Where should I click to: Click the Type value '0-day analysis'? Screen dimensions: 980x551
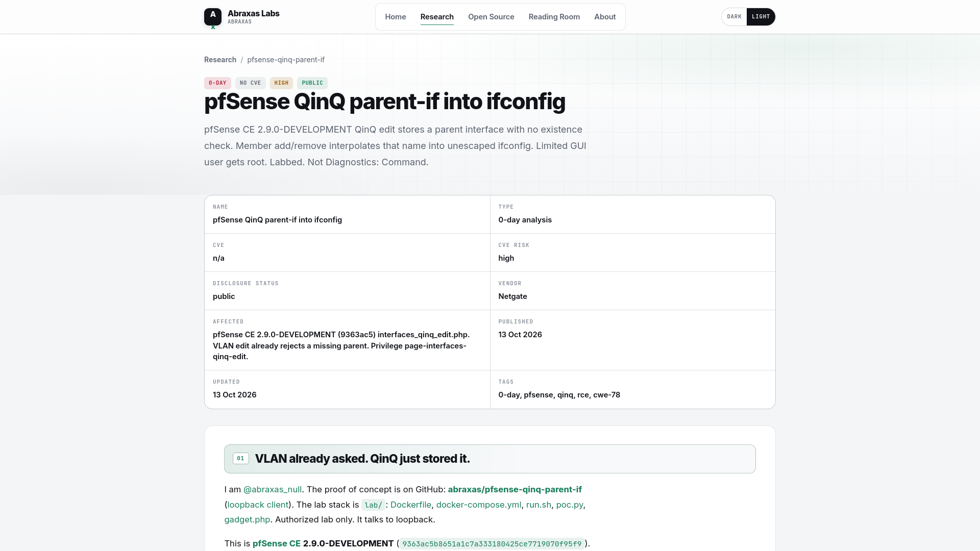pyautogui.click(x=525, y=220)
